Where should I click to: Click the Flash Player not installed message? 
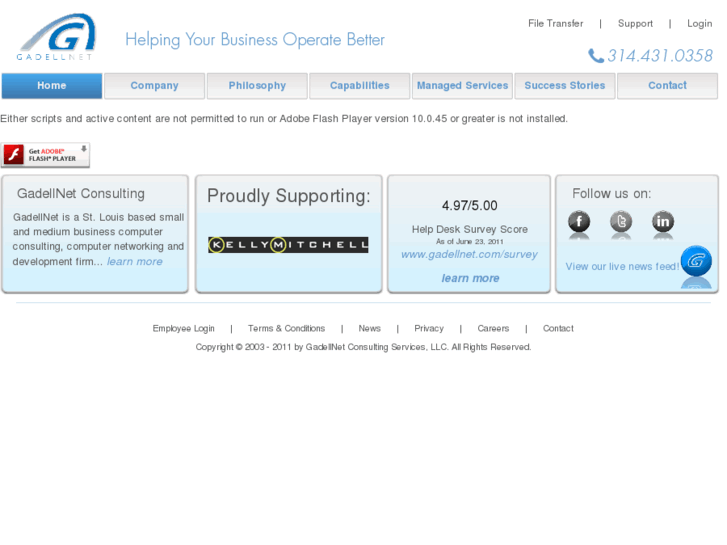tap(284, 119)
